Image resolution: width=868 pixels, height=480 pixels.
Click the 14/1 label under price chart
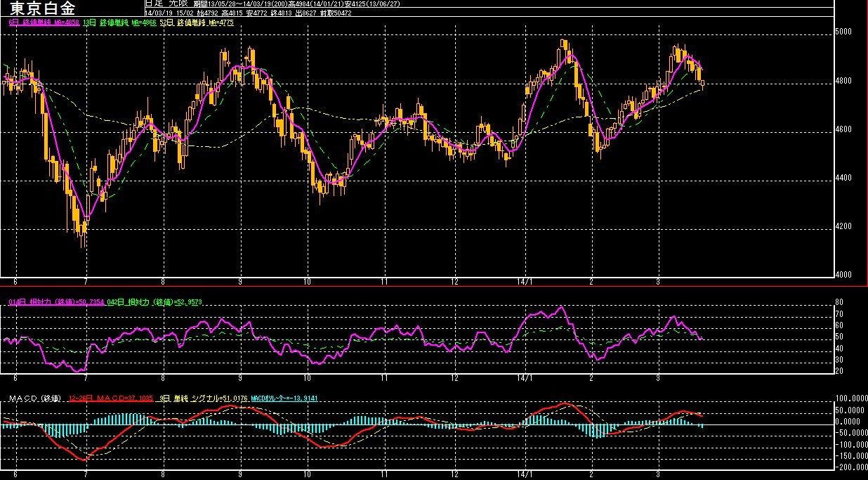[x=526, y=280]
